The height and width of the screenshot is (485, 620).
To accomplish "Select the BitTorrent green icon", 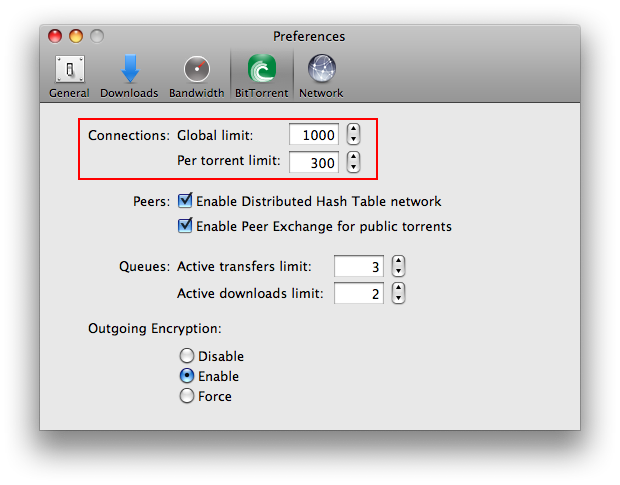I will click(x=261, y=68).
